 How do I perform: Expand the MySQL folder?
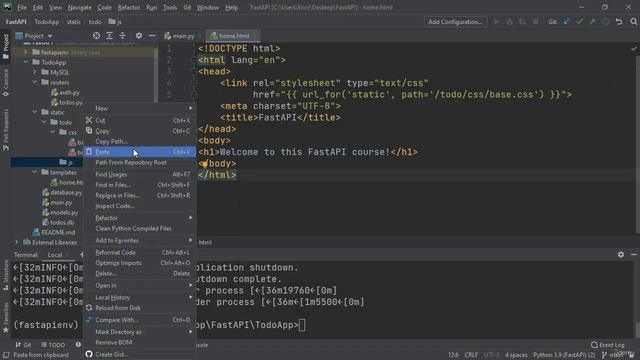click(x=35, y=72)
